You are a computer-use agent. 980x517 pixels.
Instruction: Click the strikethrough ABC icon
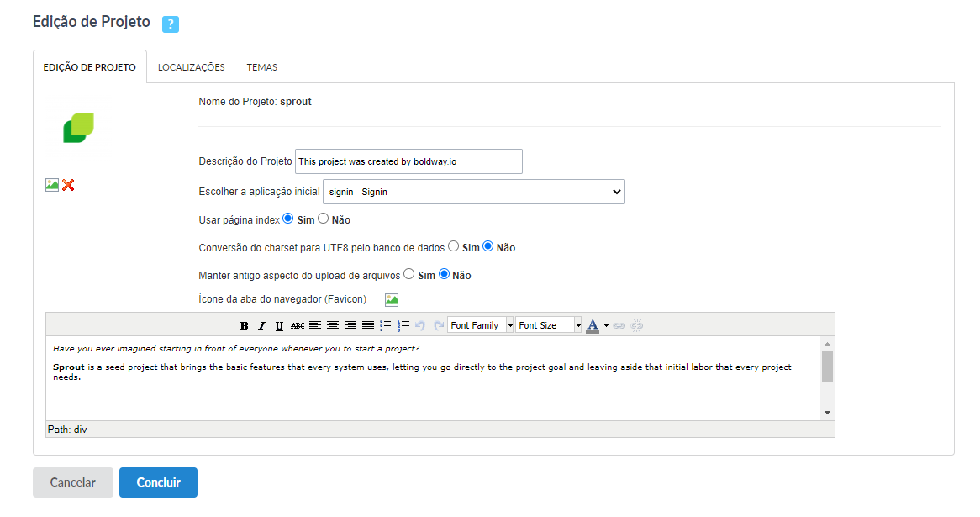(298, 325)
